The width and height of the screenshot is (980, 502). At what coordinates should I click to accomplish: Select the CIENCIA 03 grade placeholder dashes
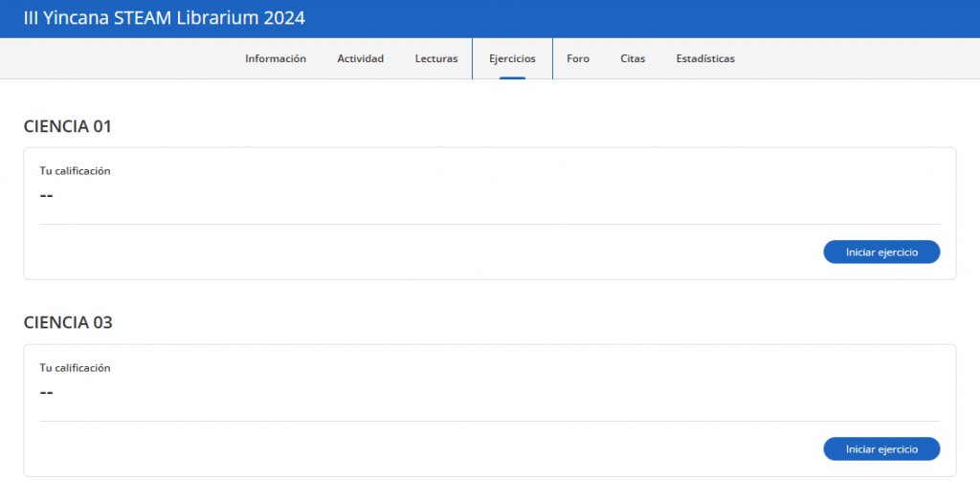pyautogui.click(x=46, y=392)
